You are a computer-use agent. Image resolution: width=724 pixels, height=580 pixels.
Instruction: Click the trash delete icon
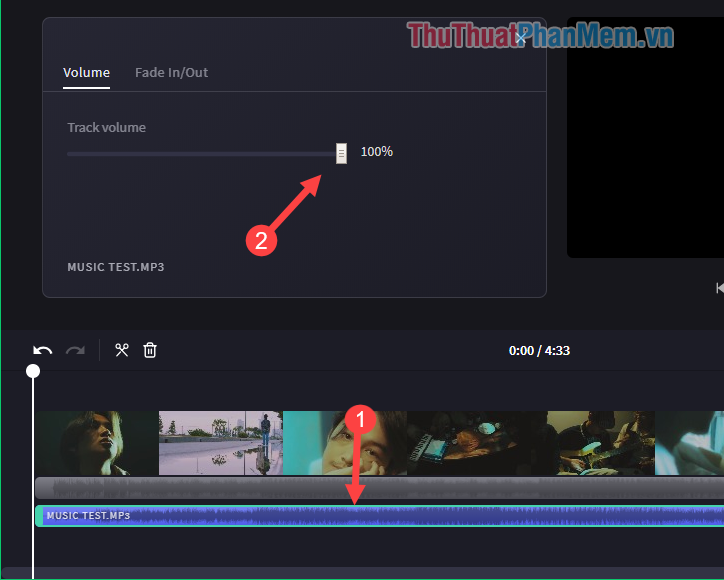(150, 350)
